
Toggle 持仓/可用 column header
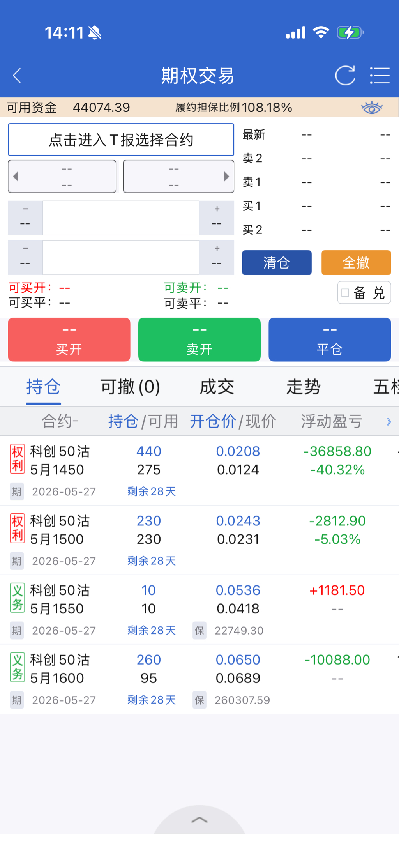[143, 421]
